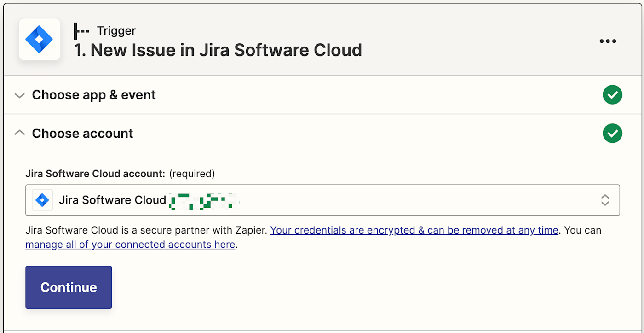
Task: Open the three-dots step options menu
Action: pos(608,41)
